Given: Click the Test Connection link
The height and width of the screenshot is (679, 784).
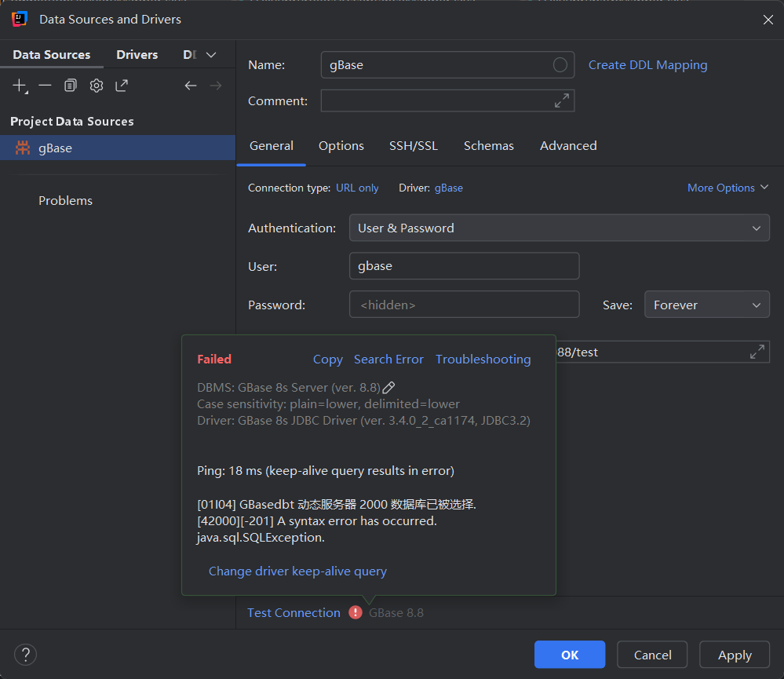Looking at the screenshot, I should click(294, 612).
